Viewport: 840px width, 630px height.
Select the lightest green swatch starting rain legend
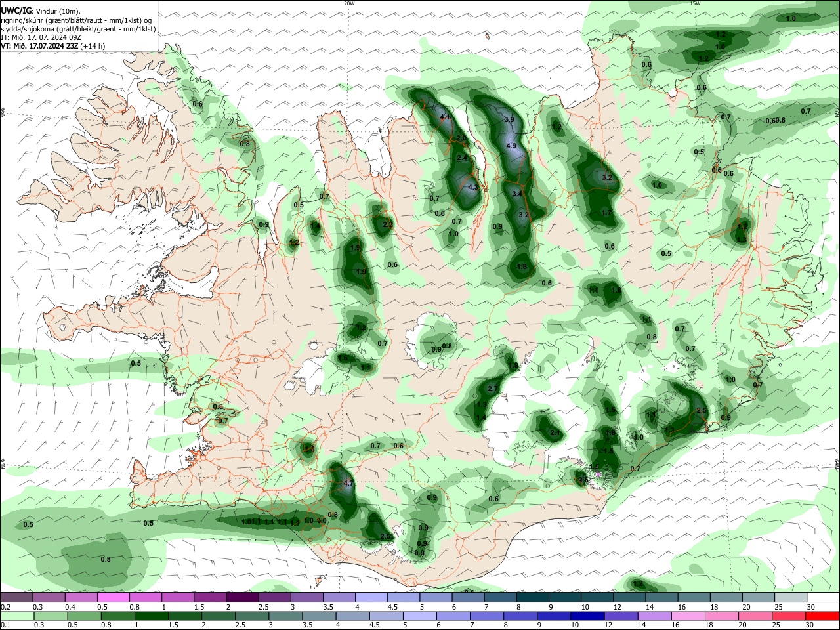(x=16, y=615)
